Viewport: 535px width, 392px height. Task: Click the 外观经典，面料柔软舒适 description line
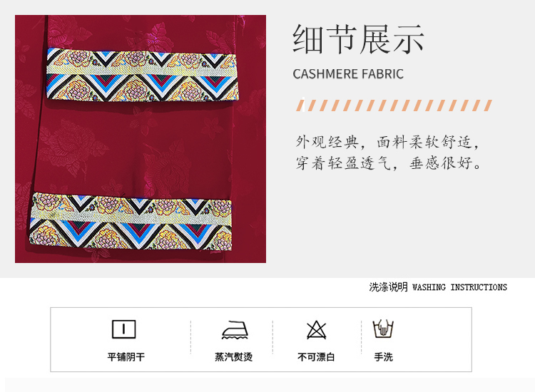click(x=387, y=142)
